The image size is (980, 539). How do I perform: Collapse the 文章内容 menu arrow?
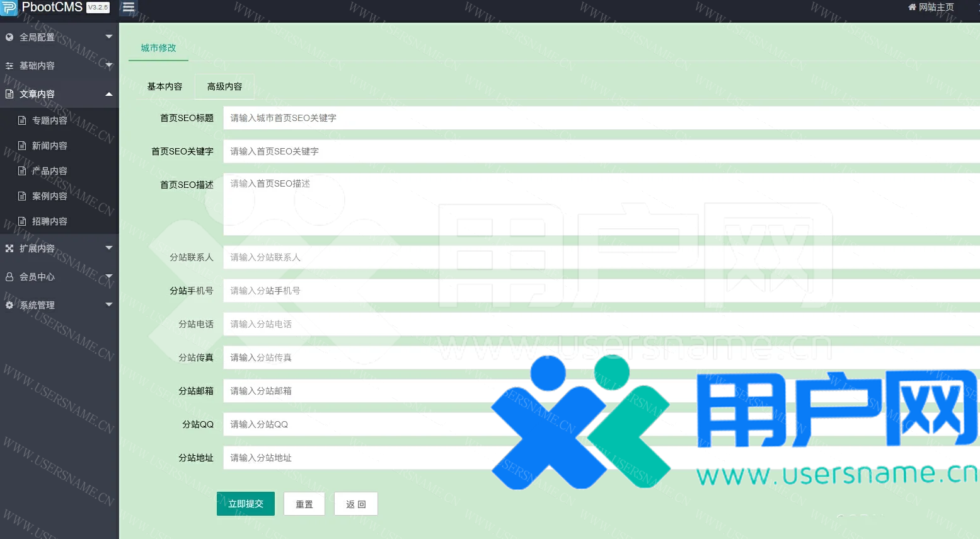point(108,94)
